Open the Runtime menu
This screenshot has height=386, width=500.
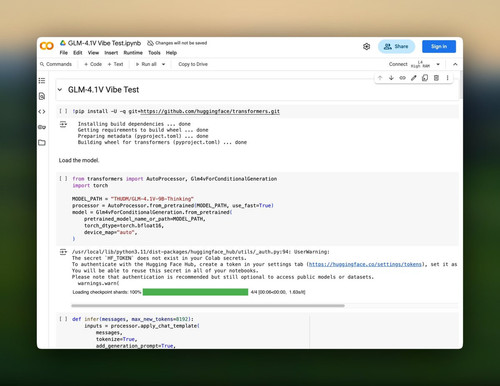point(133,53)
